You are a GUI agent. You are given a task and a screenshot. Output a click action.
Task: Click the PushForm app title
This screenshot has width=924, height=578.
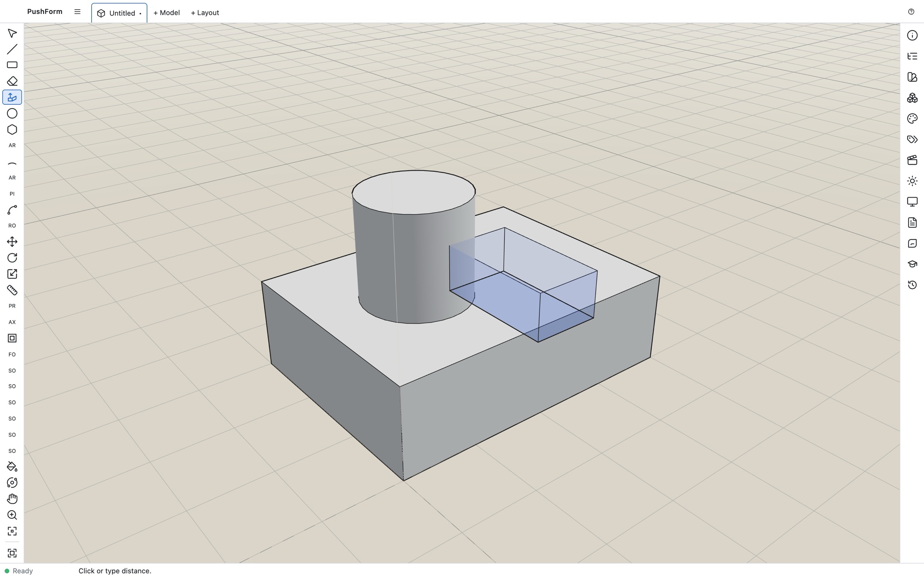45,12
